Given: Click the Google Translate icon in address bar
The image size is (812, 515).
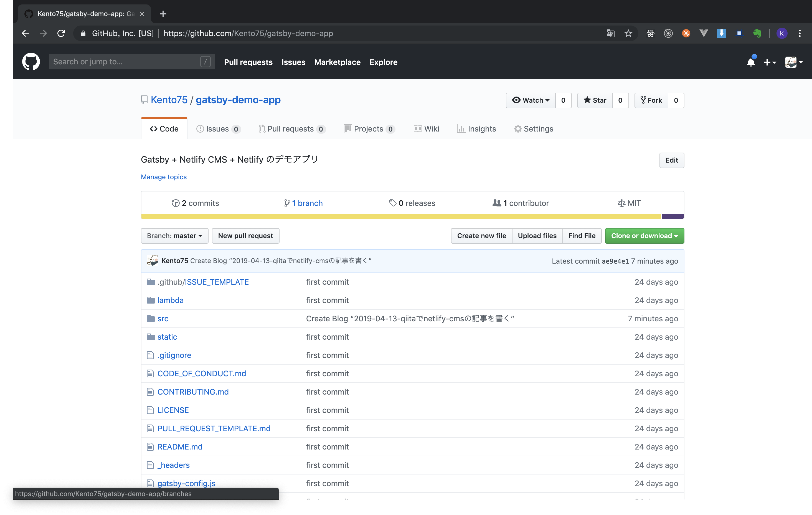Looking at the screenshot, I should coord(610,33).
